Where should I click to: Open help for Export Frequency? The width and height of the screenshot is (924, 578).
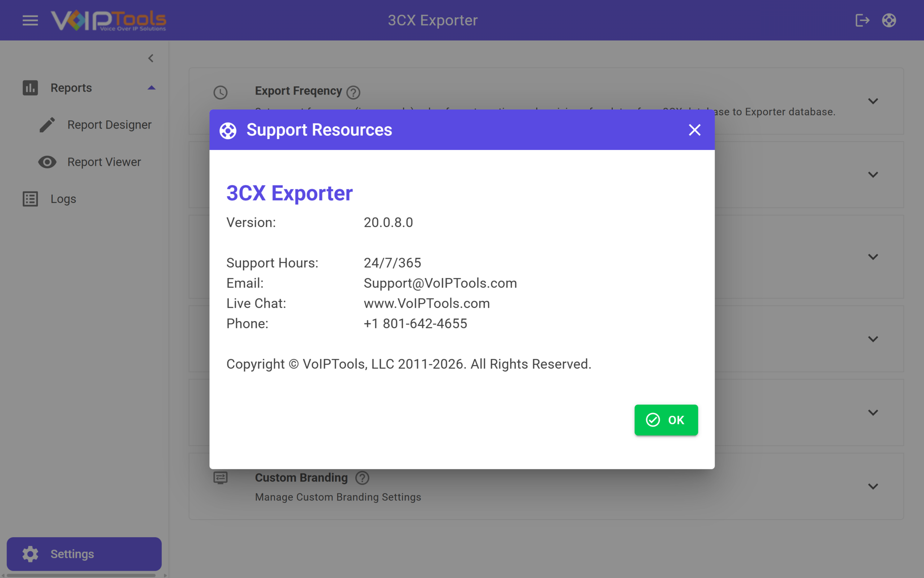[x=353, y=92]
